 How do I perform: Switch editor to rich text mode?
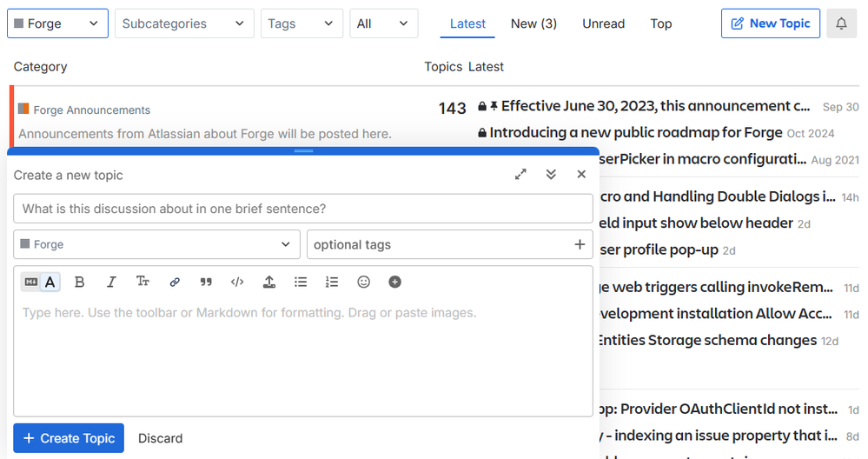[x=50, y=282]
